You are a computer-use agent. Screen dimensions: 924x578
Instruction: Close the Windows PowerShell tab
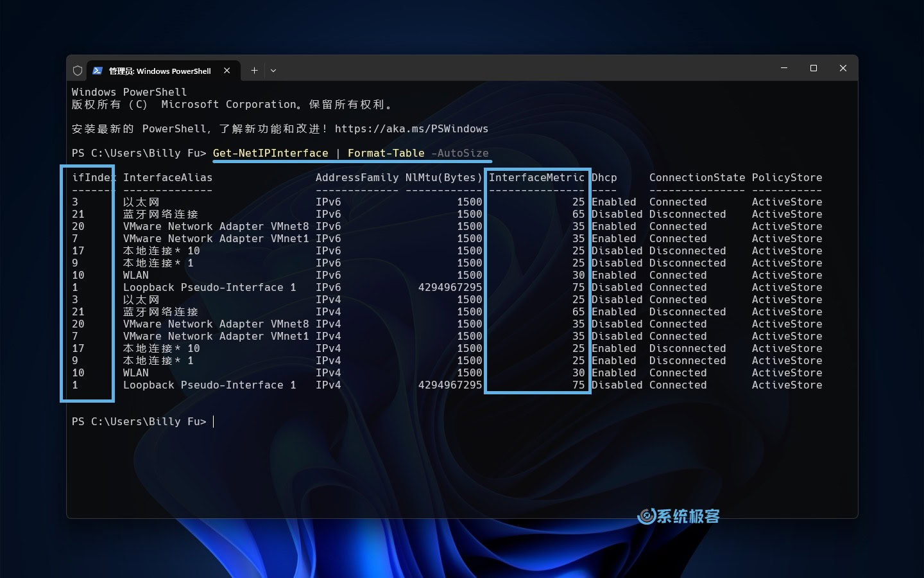(227, 71)
